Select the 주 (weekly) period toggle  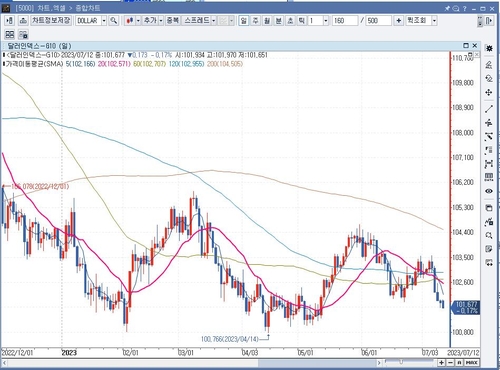point(255,21)
